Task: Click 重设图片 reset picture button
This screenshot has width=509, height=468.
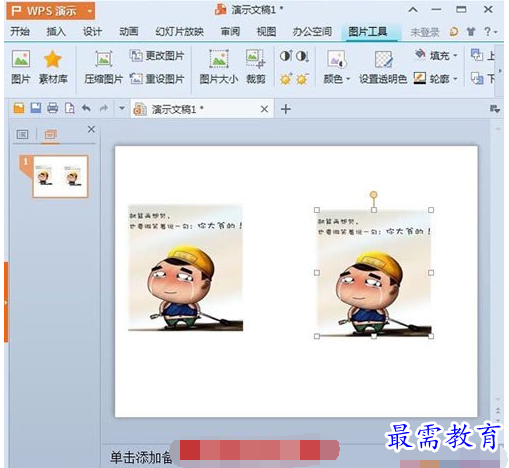Action: coord(157,79)
